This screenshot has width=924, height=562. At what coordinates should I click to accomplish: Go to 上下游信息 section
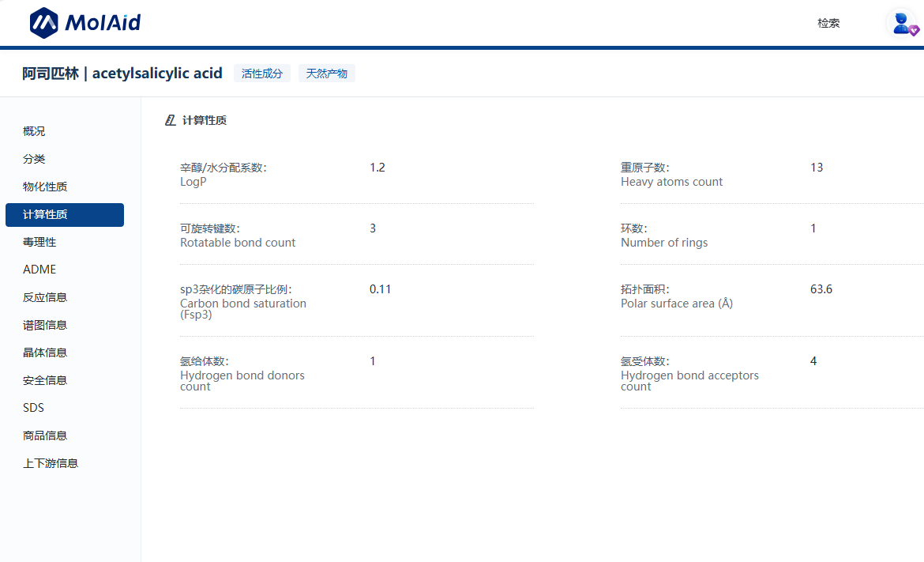pos(51,463)
